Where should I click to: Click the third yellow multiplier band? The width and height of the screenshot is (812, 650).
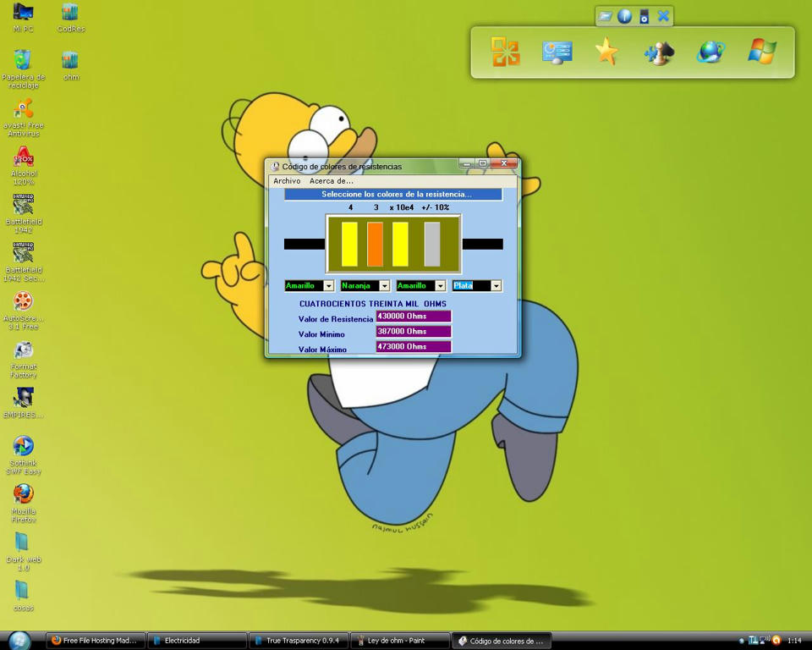400,244
